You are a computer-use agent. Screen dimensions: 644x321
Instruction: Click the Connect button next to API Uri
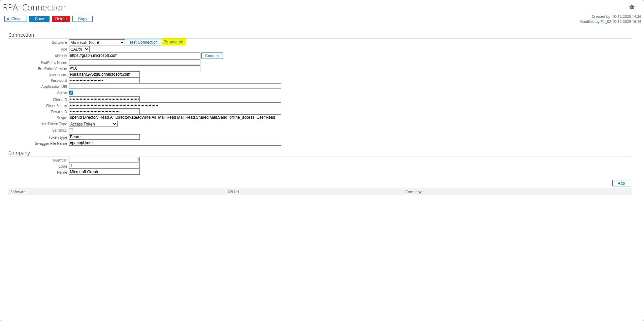(212, 56)
